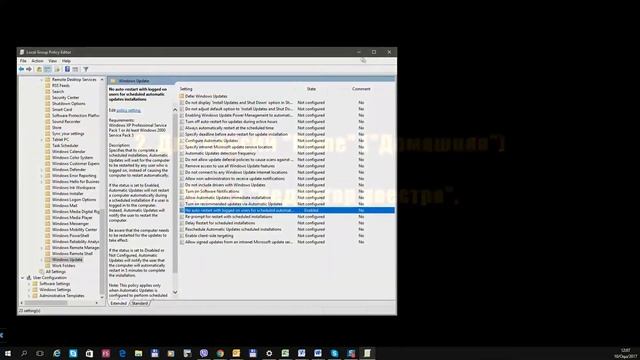Image resolution: width=640 pixels, height=360 pixels.
Task: Click the Up one level folder icon
Action: [39, 69]
